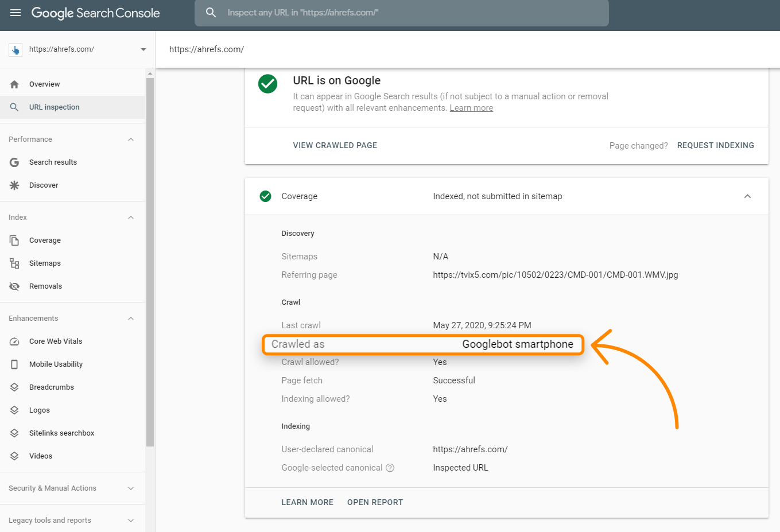The image size is (780, 532).
Task: Click the Search results icon
Action: [14, 162]
